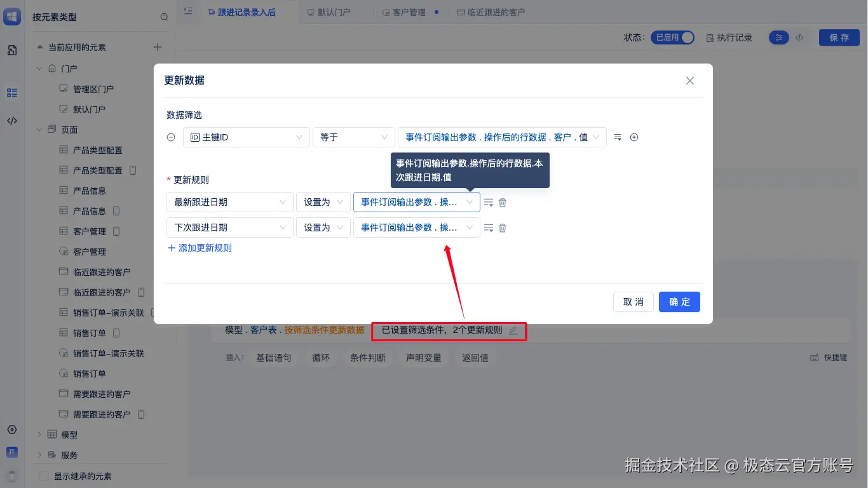This screenshot has width=868, height=488.
Task: Click the 保存 button in header
Action: (839, 37)
